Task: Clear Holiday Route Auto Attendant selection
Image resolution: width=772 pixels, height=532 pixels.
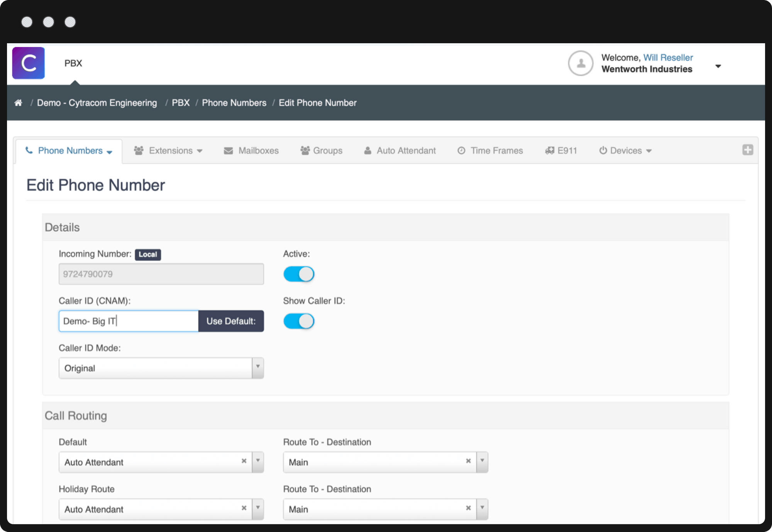Action: (244, 508)
